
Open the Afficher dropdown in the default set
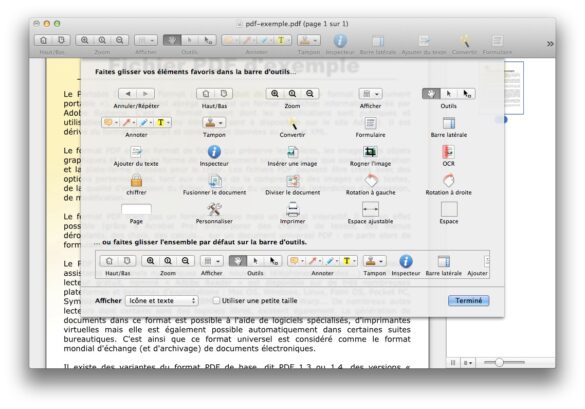pos(212,261)
